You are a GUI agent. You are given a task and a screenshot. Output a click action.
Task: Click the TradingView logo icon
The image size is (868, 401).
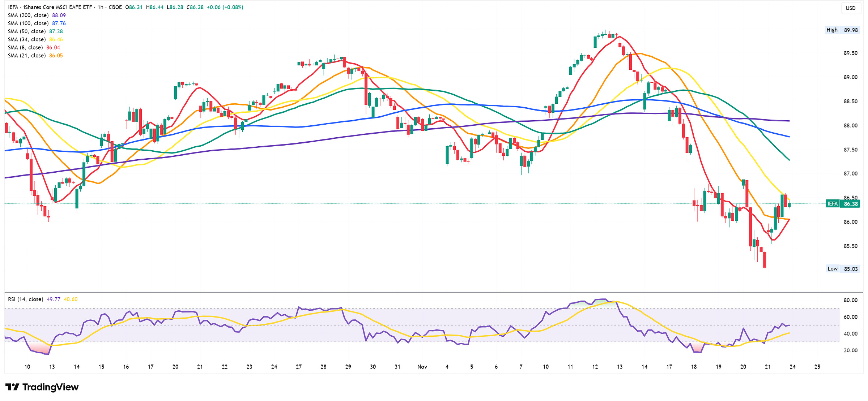tap(12, 387)
